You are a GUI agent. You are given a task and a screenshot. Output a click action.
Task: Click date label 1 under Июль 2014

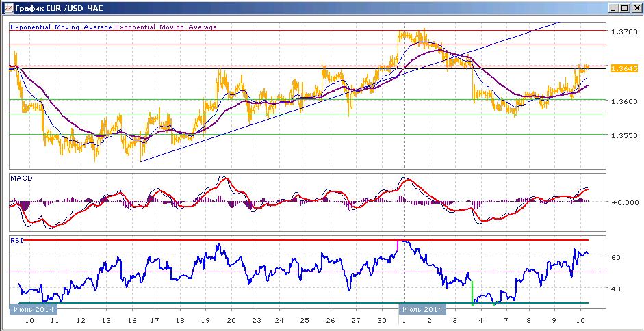(404, 320)
